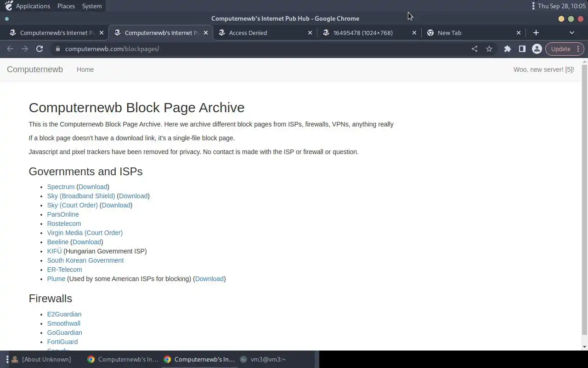Open Sky (Broadband Shield) link
This screenshot has height=368, width=588.
[81, 196]
